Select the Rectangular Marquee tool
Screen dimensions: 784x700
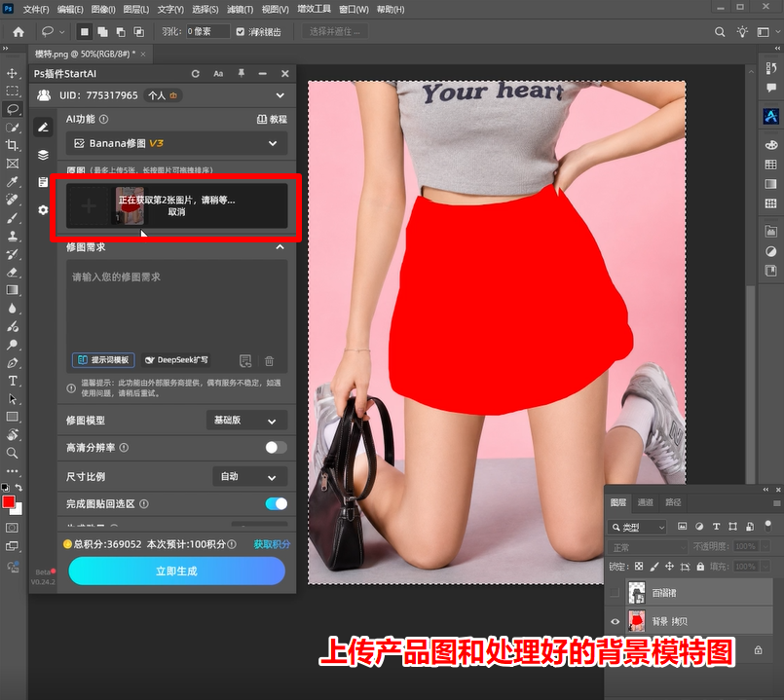click(x=12, y=91)
